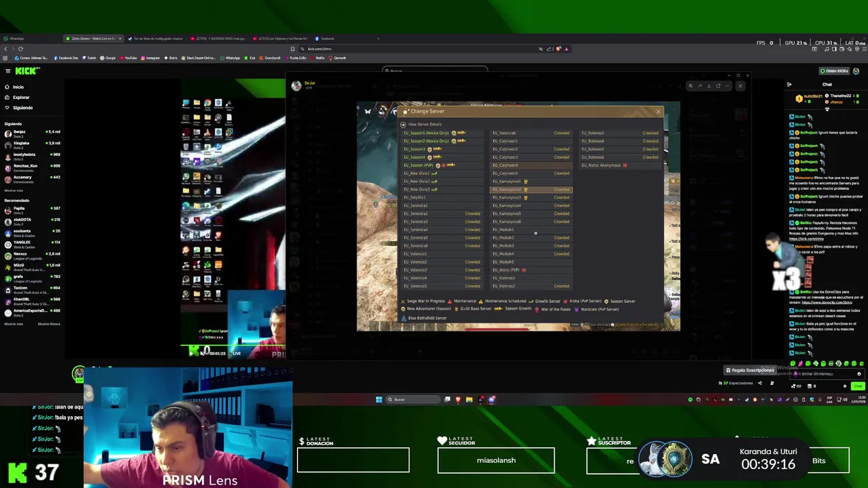
Task: Open the Kick user profile avatar
Action: pos(856,71)
